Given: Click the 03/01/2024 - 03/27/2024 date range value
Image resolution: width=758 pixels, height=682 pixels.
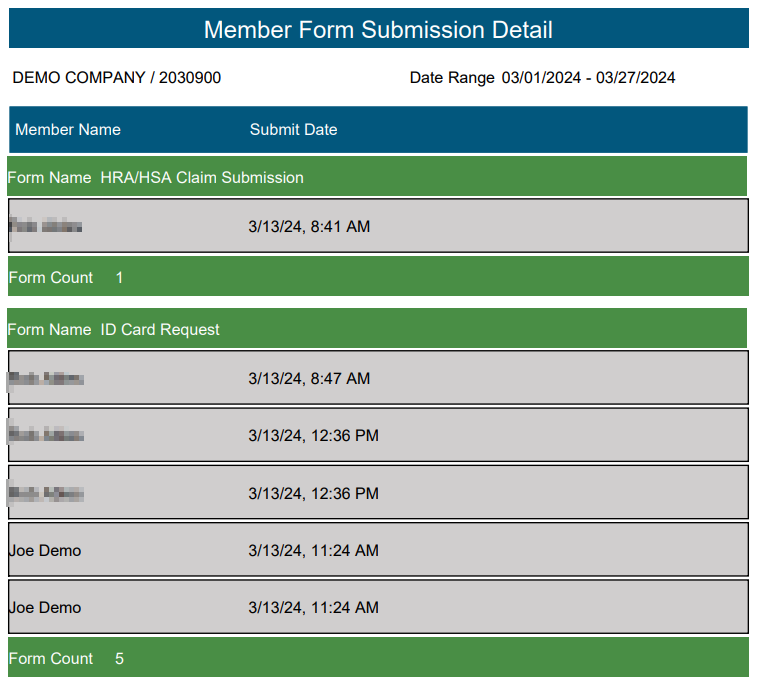Looking at the screenshot, I should [x=588, y=77].
